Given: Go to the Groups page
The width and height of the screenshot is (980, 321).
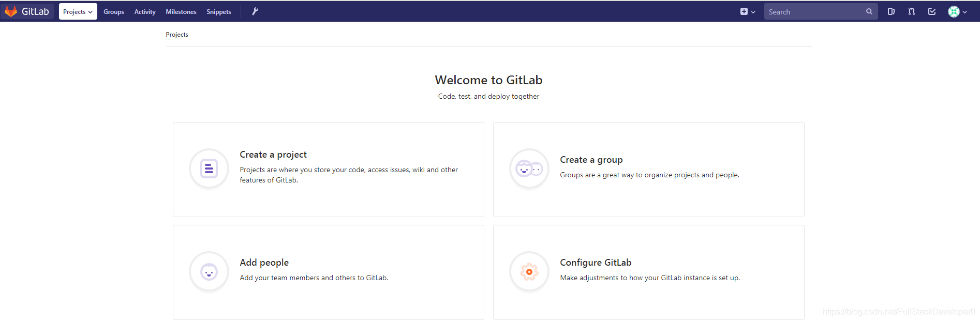Looking at the screenshot, I should click(114, 12).
